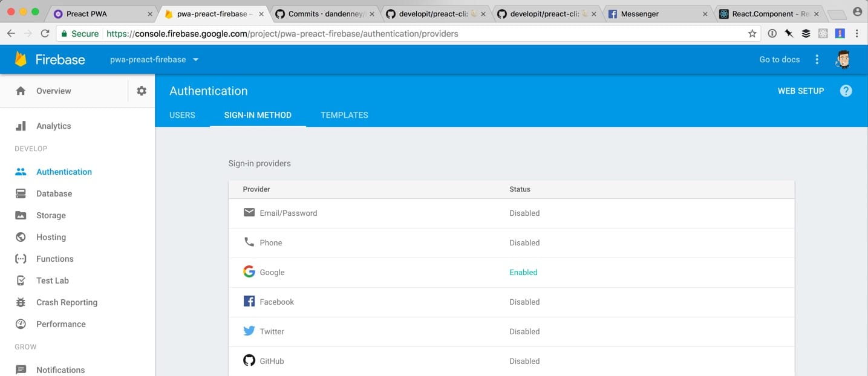The width and height of the screenshot is (868, 376).
Task: Click the Analytics bar chart icon
Action: [x=21, y=126]
